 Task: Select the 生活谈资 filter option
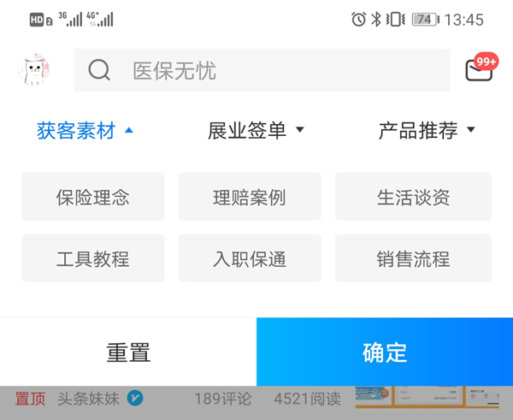pyautogui.click(x=413, y=197)
